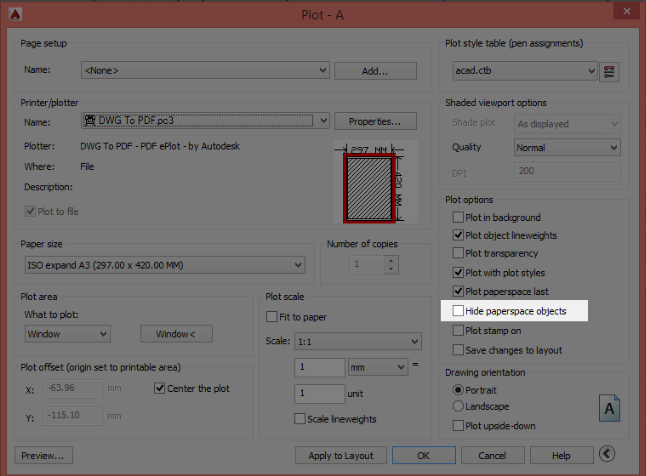Click the plot style table editor icon

click(609, 71)
